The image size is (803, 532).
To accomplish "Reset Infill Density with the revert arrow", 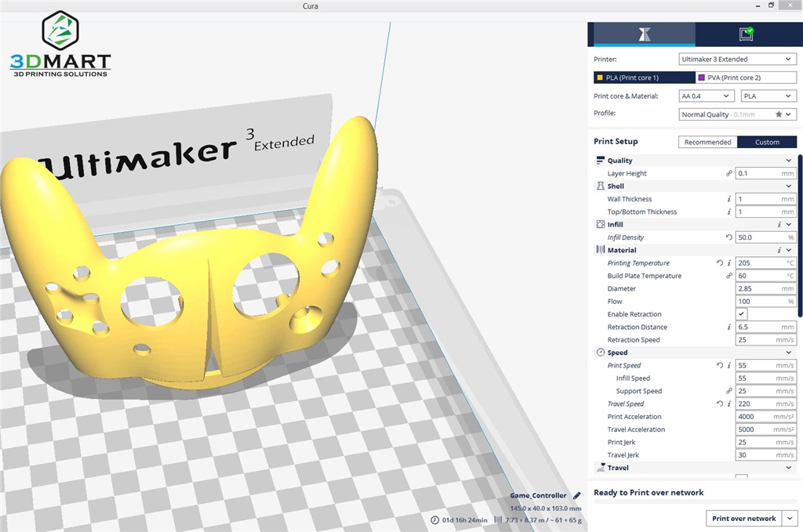I will [729, 237].
